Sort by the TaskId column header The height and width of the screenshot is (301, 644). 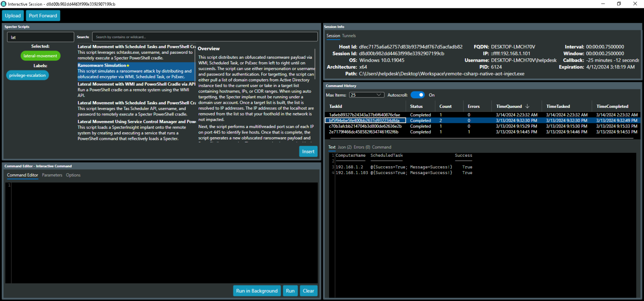pos(366,106)
